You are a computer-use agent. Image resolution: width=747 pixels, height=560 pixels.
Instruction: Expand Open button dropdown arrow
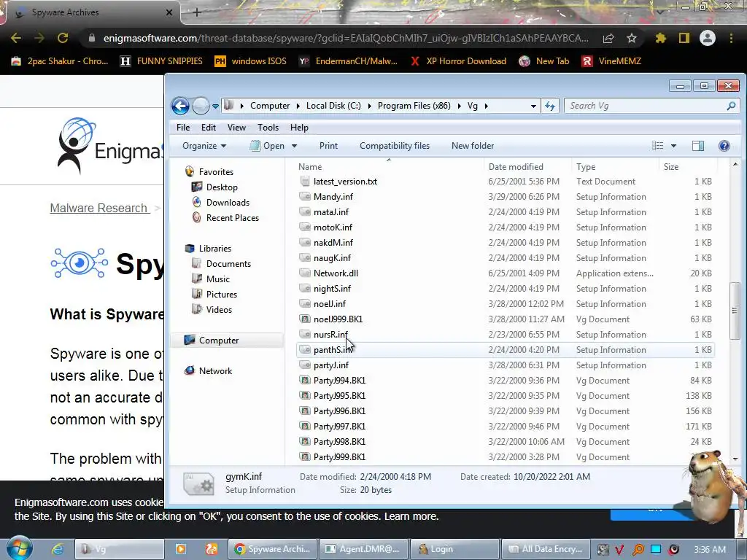tap(294, 146)
